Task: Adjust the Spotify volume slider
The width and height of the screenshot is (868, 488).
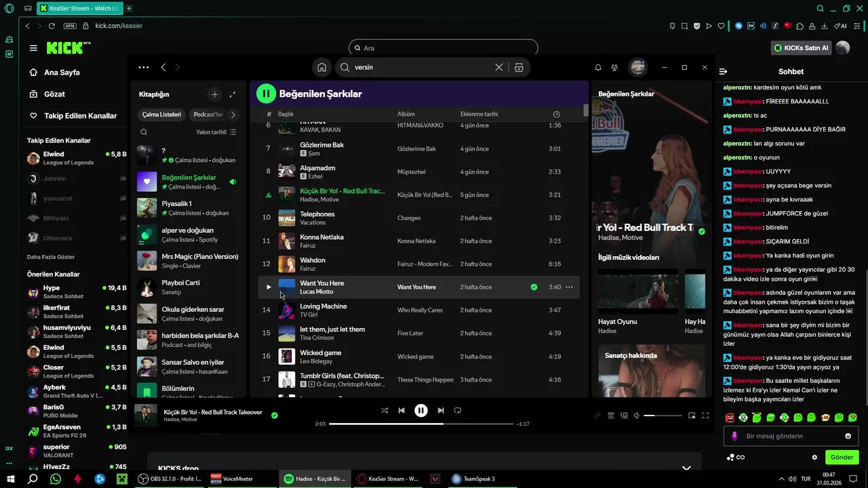Action: [x=663, y=415]
